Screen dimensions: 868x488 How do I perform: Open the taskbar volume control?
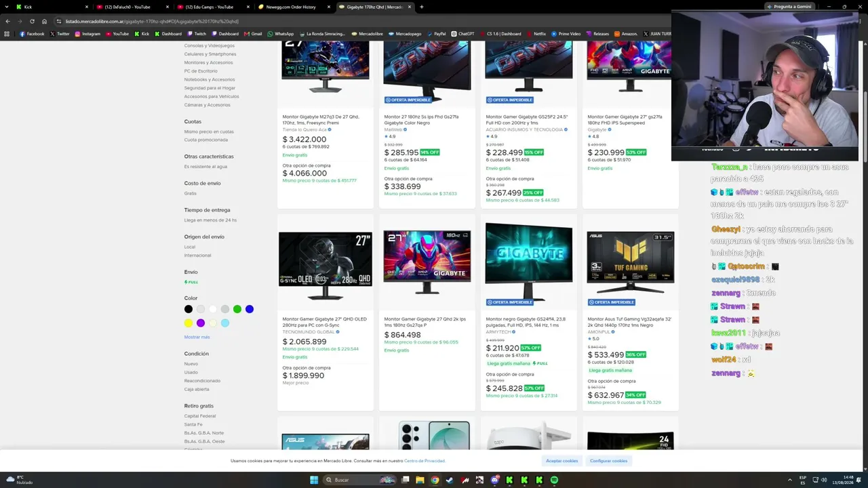coord(824,480)
